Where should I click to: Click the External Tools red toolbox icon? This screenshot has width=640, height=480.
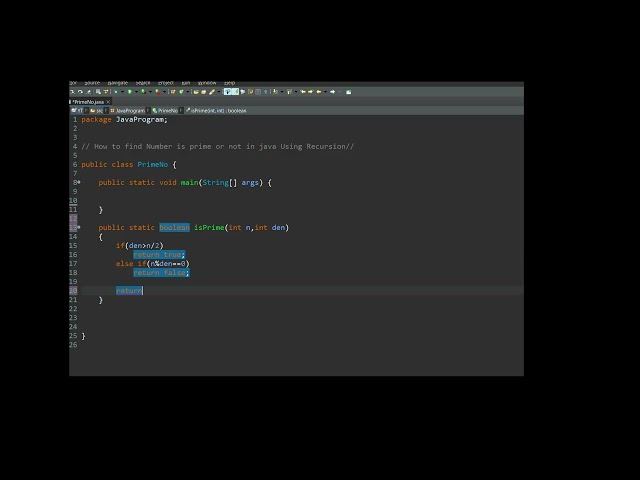(x=158, y=92)
